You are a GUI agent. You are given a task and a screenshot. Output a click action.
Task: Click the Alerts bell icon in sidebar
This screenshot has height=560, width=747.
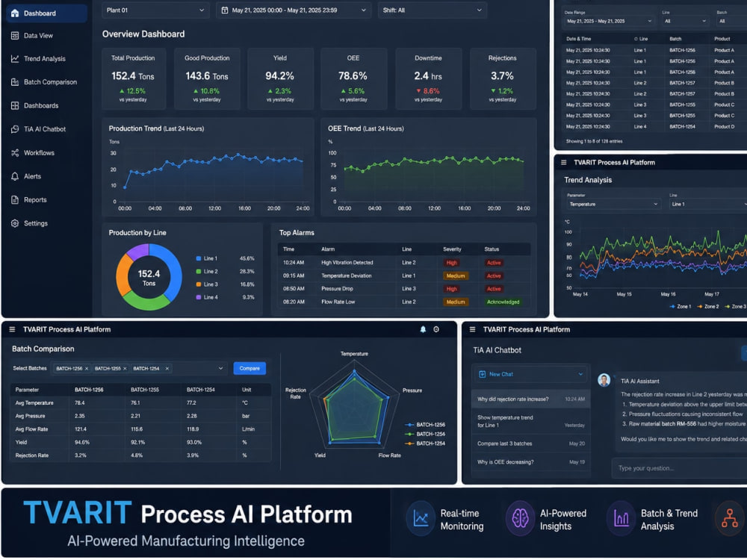15,176
